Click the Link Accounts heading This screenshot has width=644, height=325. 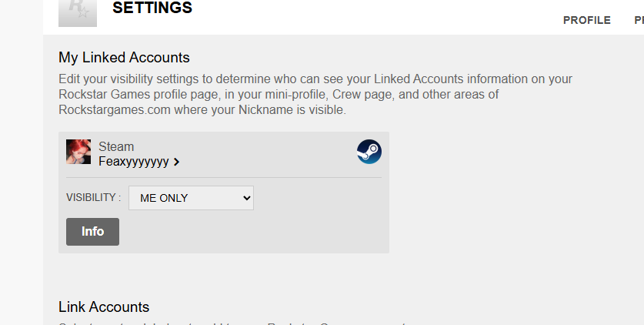(104, 307)
